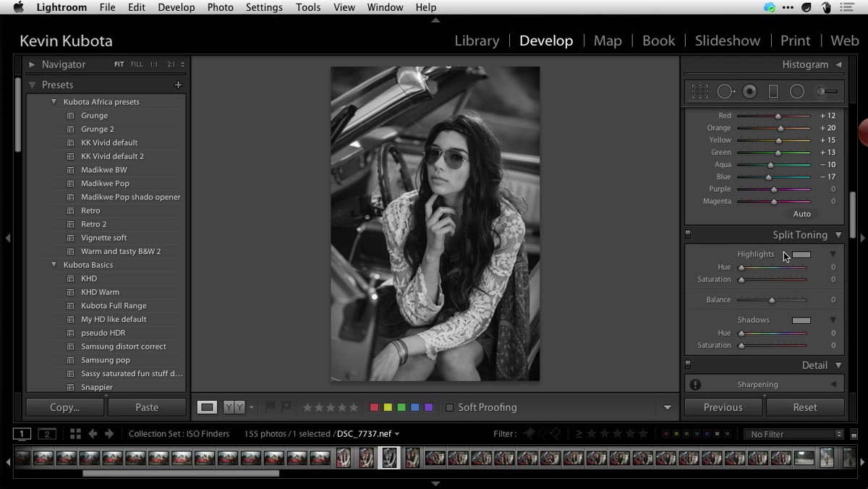Image resolution: width=868 pixels, height=489 pixels.
Task: Expand the Histogram panel
Action: click(x=838, y=64)
